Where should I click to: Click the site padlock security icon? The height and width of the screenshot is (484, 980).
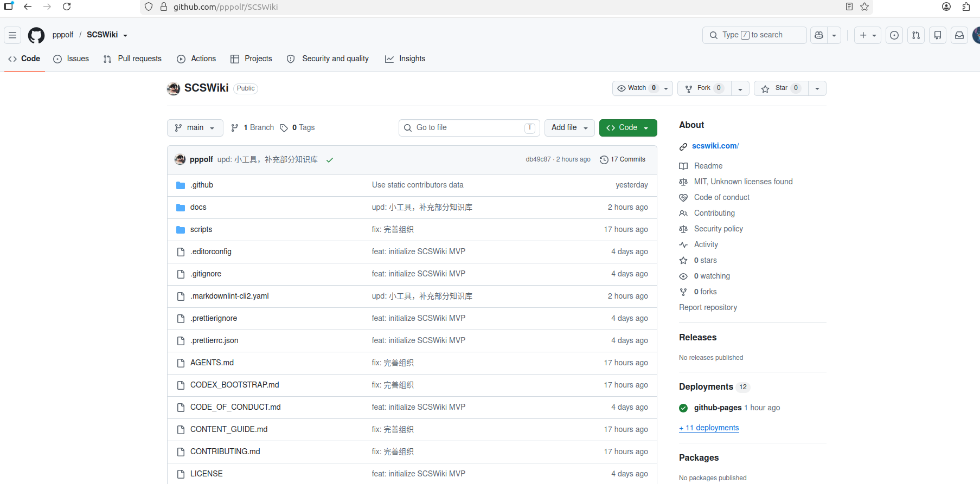point(164,7)
